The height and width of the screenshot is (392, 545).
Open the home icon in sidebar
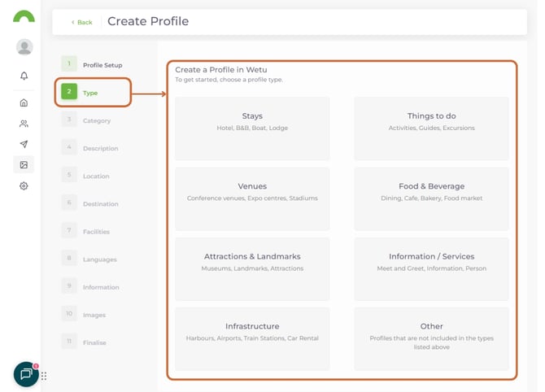pyautogui.click(x=24, y=102)
